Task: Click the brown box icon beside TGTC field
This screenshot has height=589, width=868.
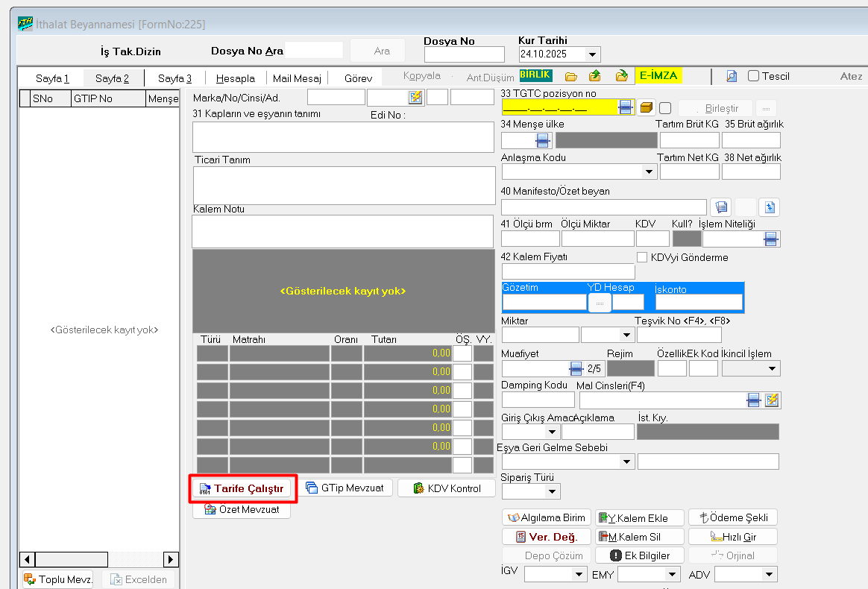Action: (x=647, y=107)
